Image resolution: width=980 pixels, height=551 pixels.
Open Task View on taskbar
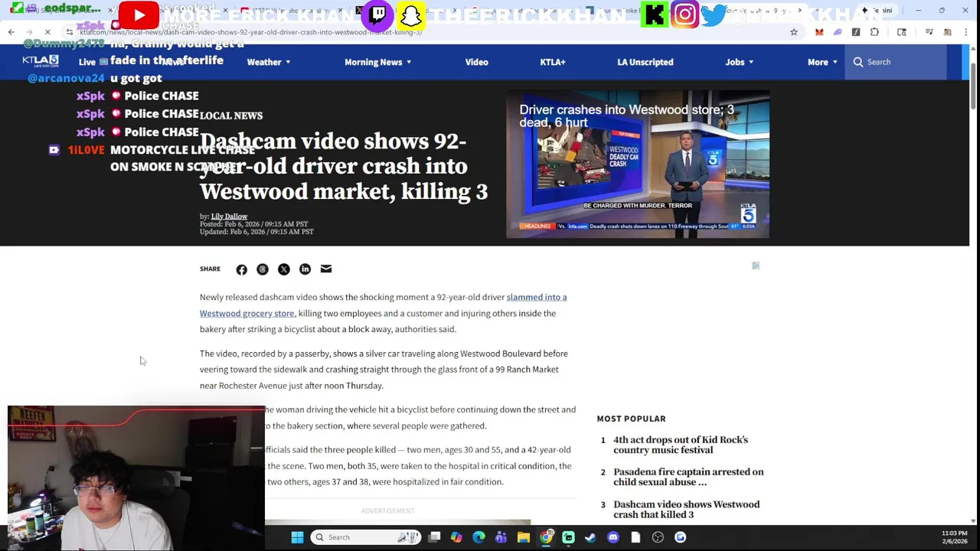click(x=434, y=537)
